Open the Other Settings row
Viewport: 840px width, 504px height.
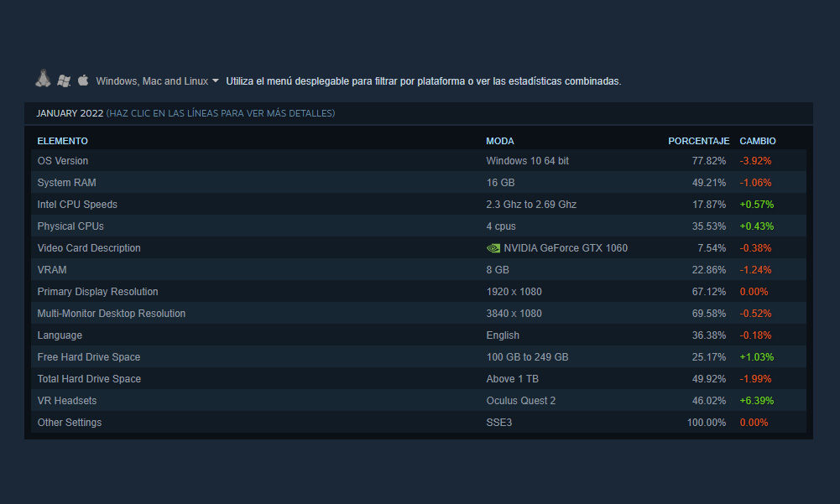[70, 423]
